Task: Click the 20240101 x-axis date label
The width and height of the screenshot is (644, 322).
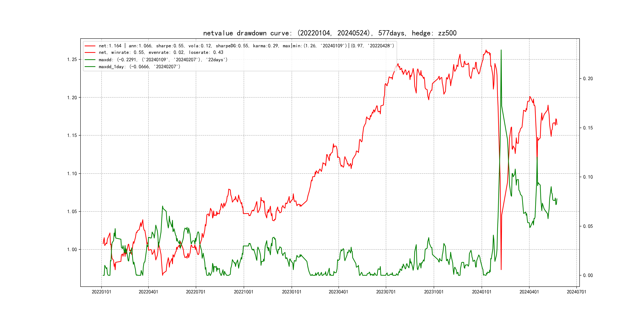Action: tap(481, 292)
